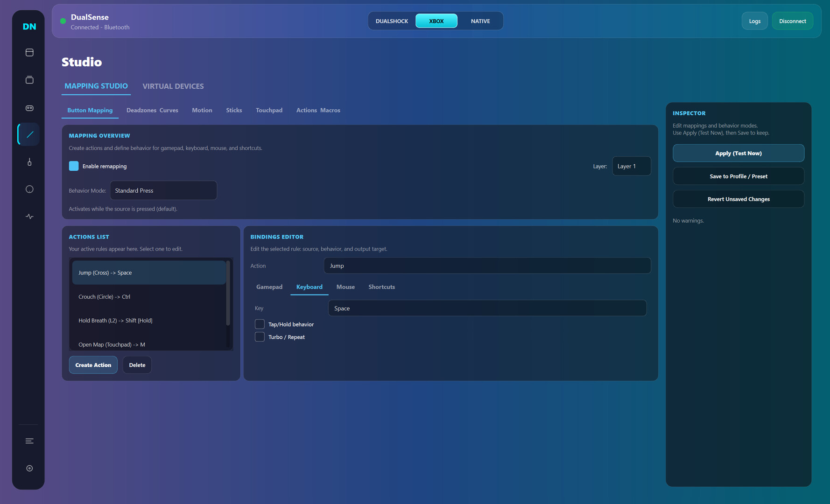Image resolution: width=830 pixels, height=504 pixels.
Task: Open the three-lines menu icon in sidebar
Action: coord(29,441)
